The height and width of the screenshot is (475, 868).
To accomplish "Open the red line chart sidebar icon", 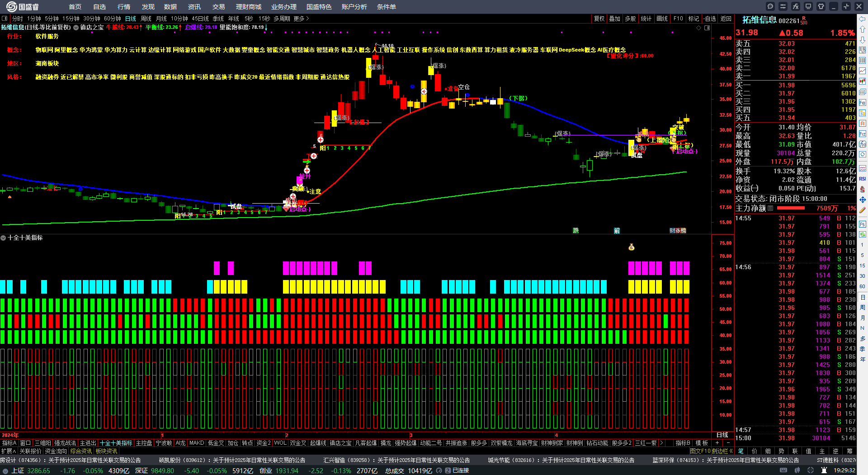I will click(863, 71).
